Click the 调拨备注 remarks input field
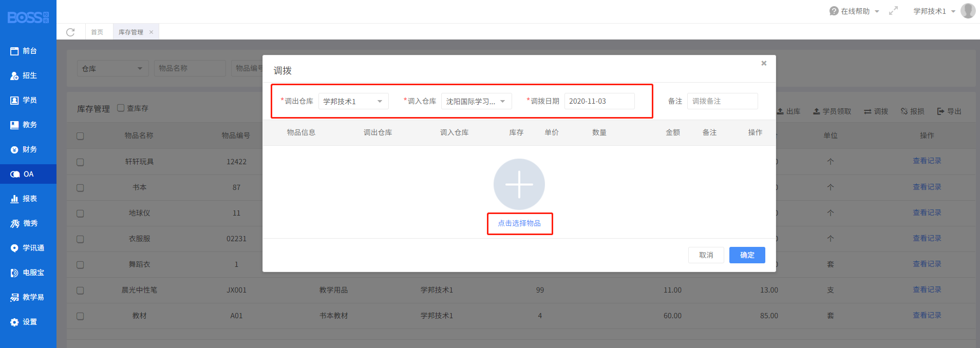980x348 pixels. tap(722, 101)
